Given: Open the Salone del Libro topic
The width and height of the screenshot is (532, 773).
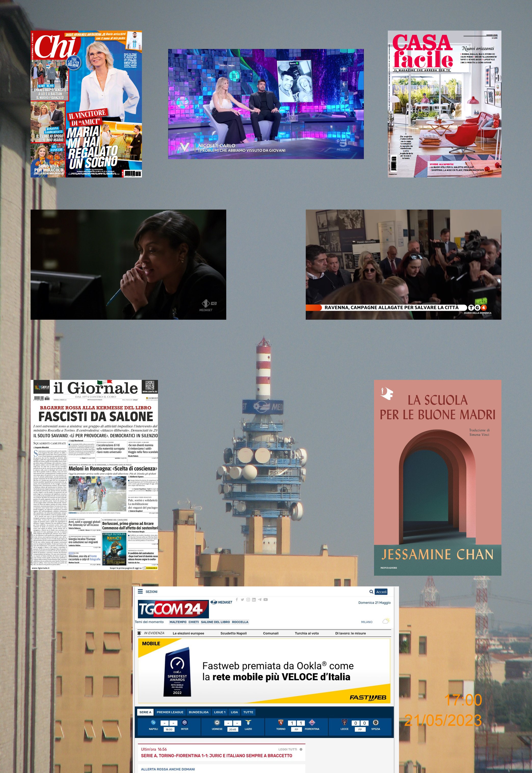Looking at the screenshot, I should 215,622.
